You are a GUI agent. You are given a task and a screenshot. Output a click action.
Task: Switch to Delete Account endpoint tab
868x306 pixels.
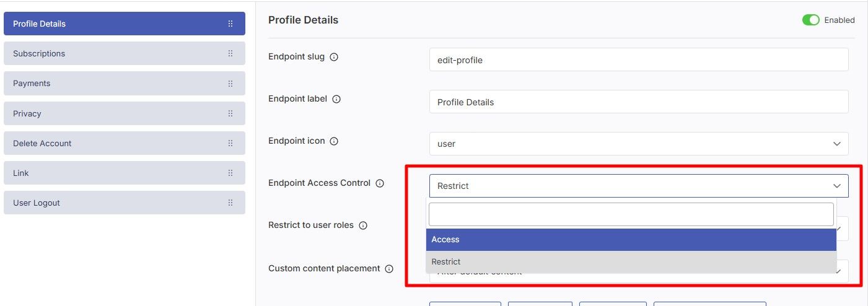(x=125, y=144)
